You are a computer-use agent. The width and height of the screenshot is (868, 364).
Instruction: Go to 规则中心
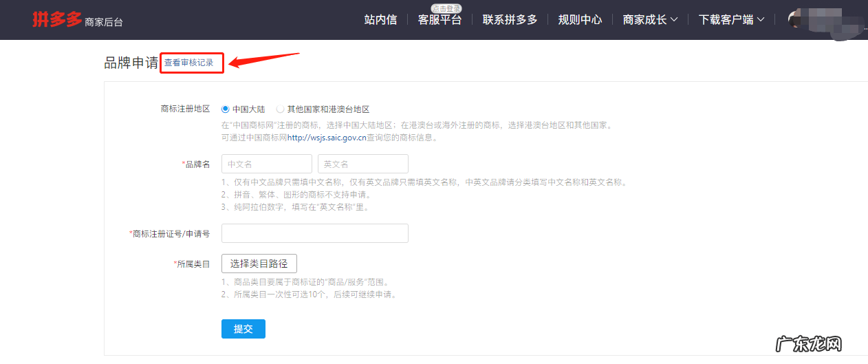pos(580,20)
